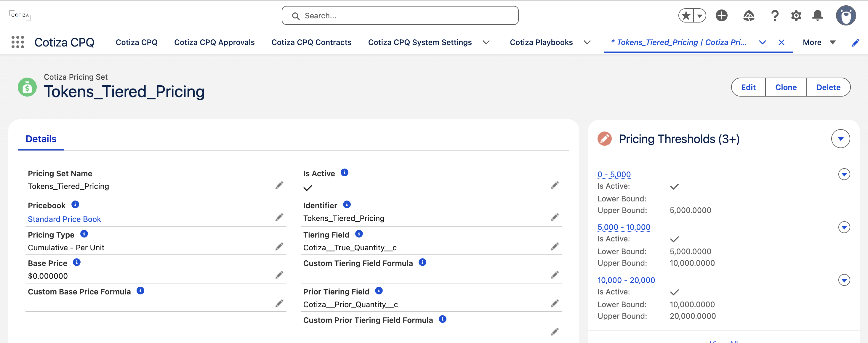Click inside the global Search field
Image resolution: width=868 pixels, height=343 pixels.
[400, 15]
